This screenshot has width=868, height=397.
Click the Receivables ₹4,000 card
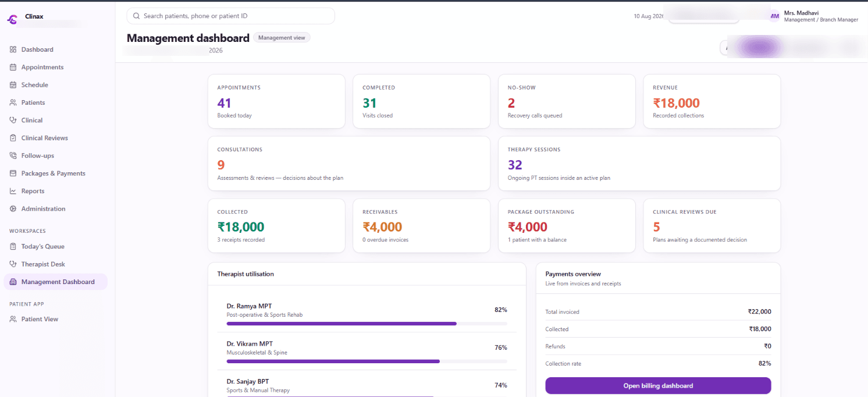(x=421, y=226)
